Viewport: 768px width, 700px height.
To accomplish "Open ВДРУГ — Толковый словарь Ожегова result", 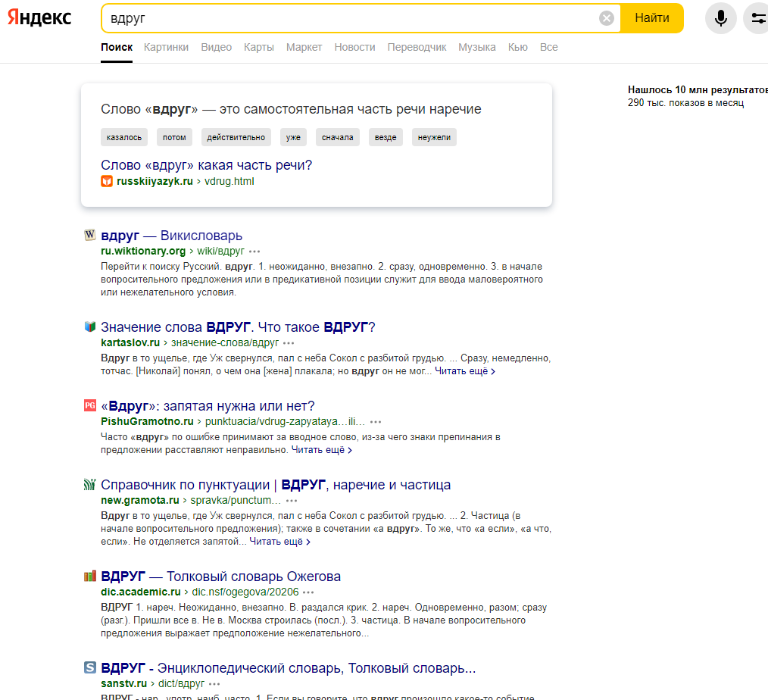I will (221, 577).
